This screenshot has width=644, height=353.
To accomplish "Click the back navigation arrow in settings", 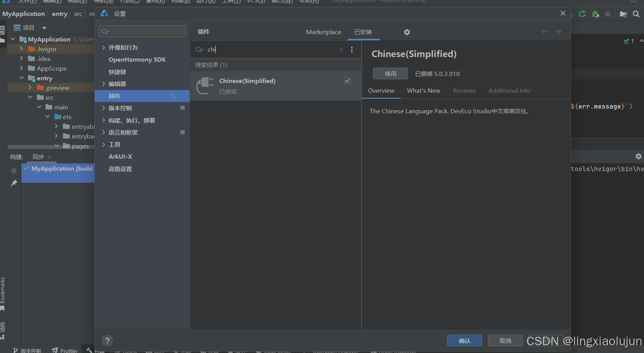I will click(x=545, y=31).
